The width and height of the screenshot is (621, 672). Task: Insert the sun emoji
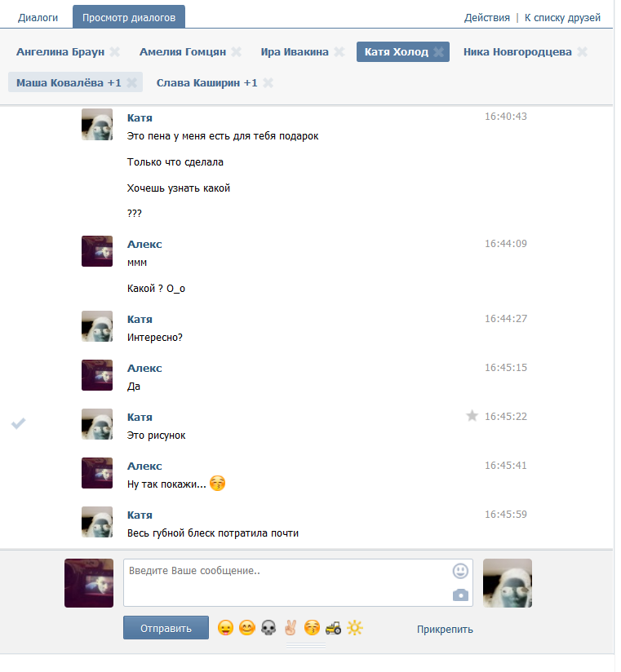(x=355, y=628)
